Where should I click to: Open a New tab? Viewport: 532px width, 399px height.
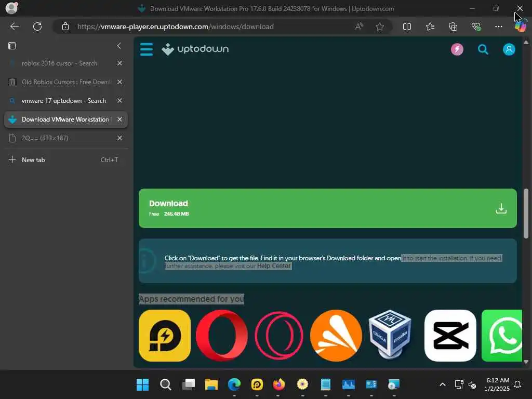[66, 160]
